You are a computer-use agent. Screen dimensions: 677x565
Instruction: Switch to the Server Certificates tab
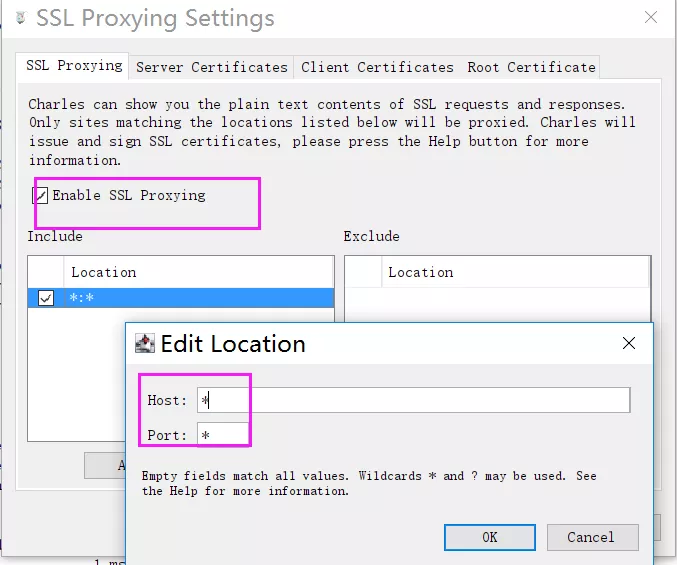[x=212, y=67]
